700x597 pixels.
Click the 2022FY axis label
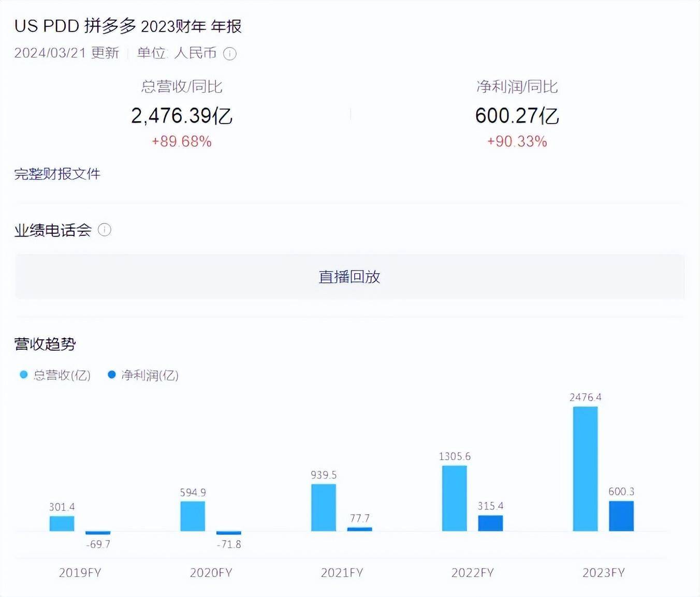tap(473, 573)
